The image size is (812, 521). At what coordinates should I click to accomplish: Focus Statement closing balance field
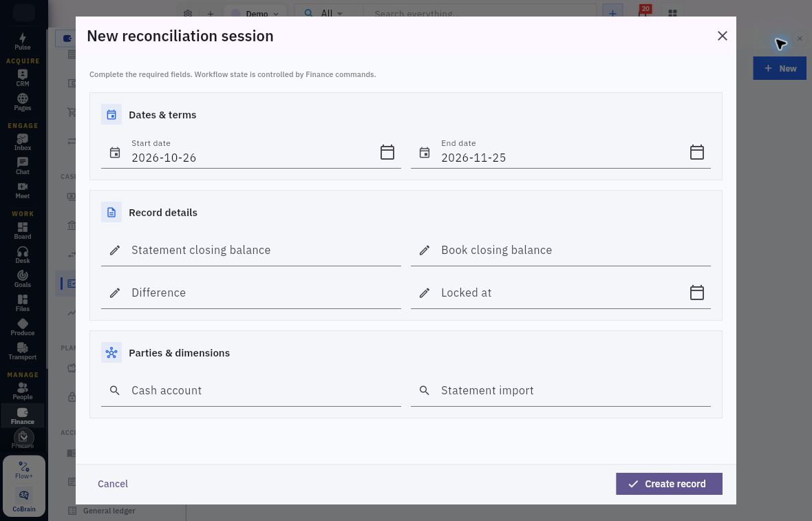pyautogui.click(x=250, y=250)
